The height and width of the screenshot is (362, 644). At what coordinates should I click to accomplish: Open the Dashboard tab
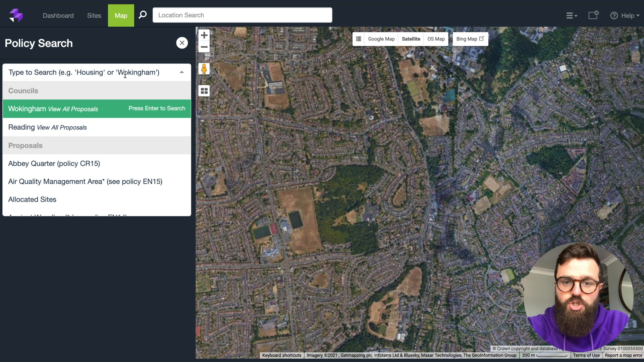(x=58, y=15)
